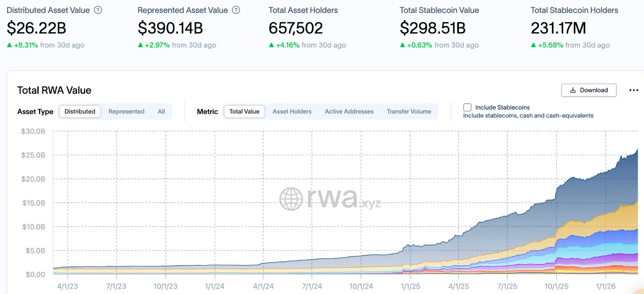Select Distributed asset type

[80, 112]
